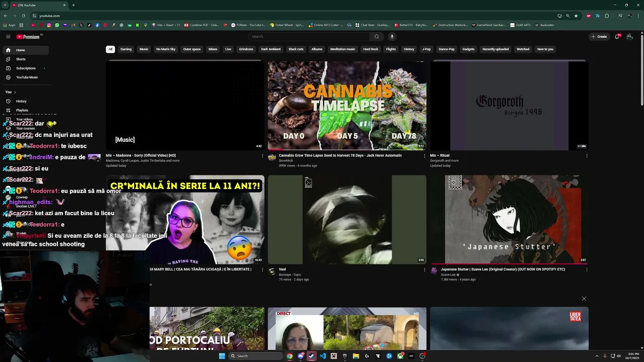Click the YouTube Premium logo
This screenshot has width=644, height=362.
click(28, 37)
